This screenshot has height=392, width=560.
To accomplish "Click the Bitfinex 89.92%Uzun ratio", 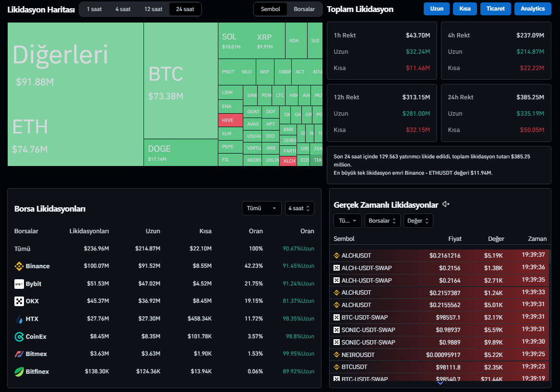I will (x=298, y=372).
